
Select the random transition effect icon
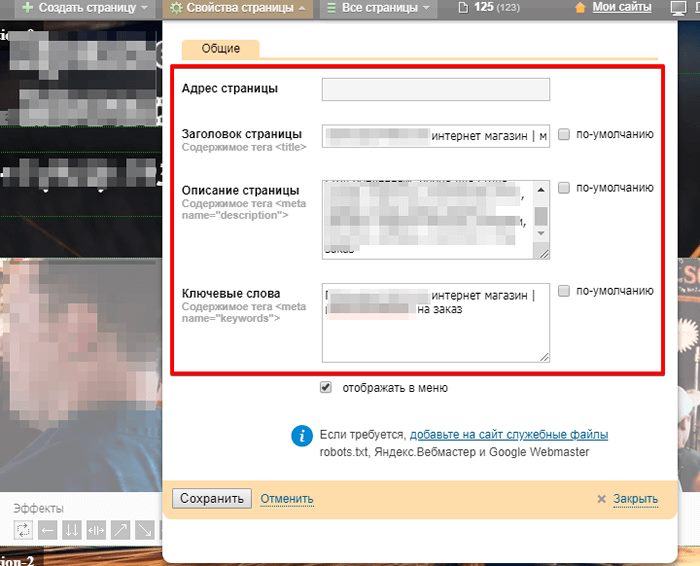click(x=23, y=530)
